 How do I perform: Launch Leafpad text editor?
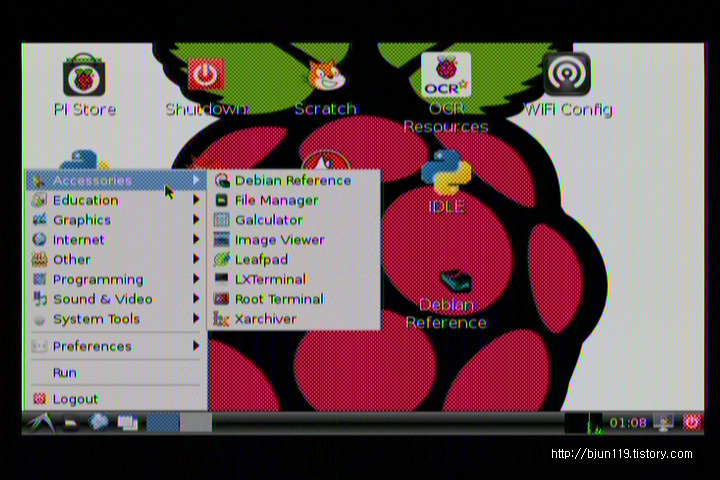[294, 260]
